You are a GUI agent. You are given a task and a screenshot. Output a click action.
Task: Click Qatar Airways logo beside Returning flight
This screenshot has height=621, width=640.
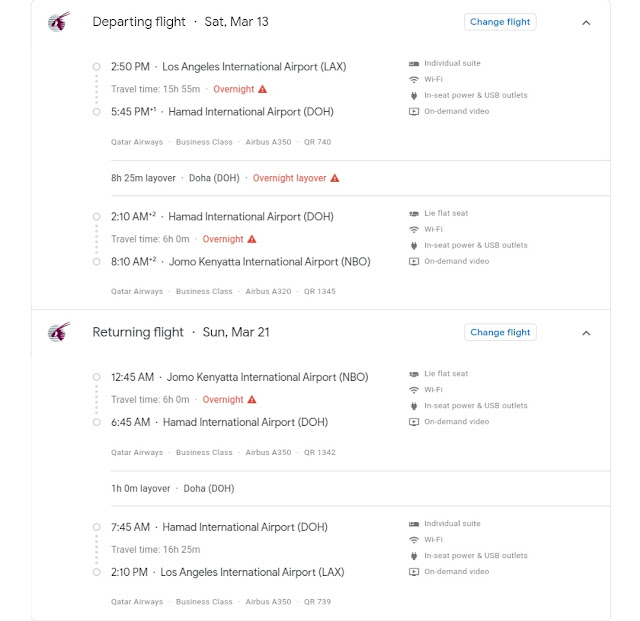59,332
